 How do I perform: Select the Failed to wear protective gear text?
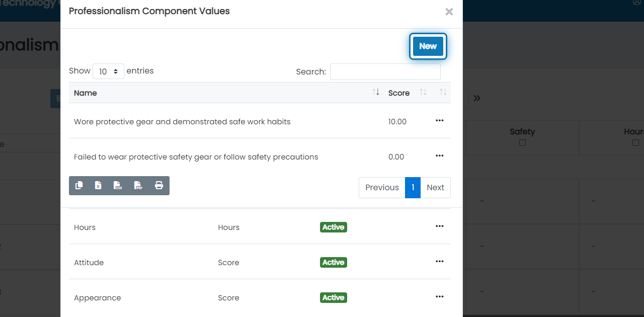pyautogui.click(x=196, y=157)
